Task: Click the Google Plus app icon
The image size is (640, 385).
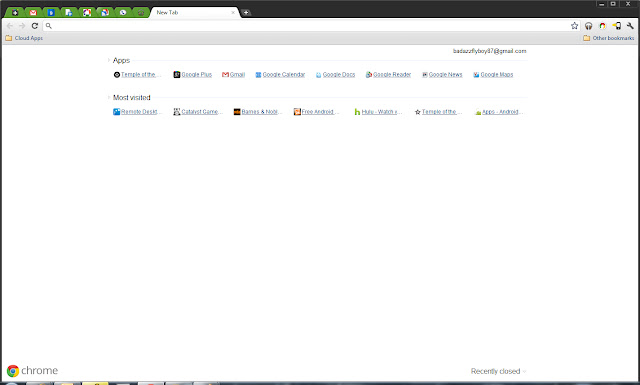Action: click(177, 74)
